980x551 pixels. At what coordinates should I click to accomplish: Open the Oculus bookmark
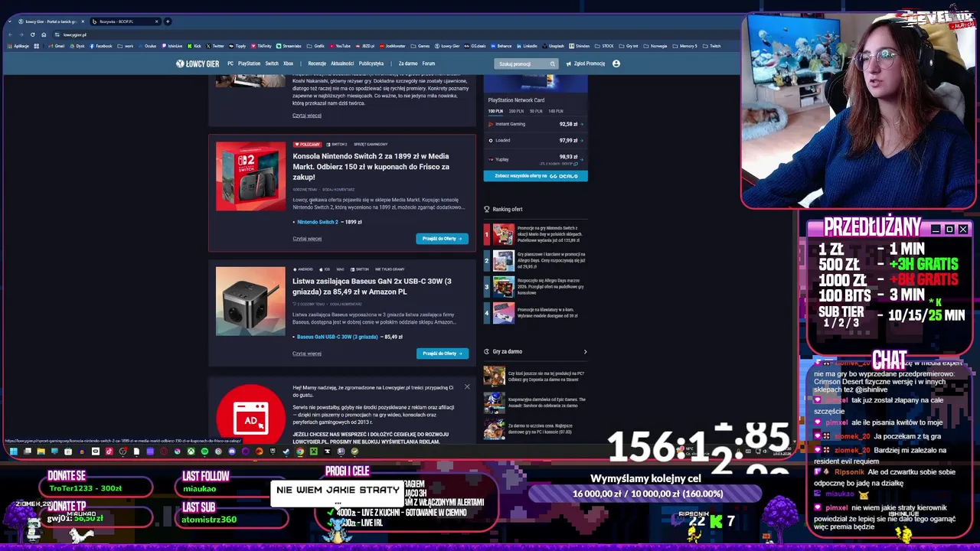pos(148,46)
